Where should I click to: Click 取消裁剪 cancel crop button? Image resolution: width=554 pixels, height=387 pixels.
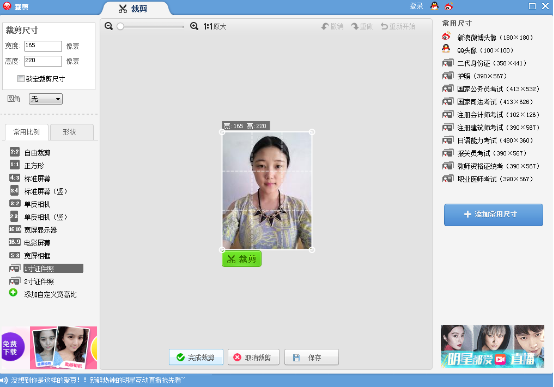tap(254, 357)
